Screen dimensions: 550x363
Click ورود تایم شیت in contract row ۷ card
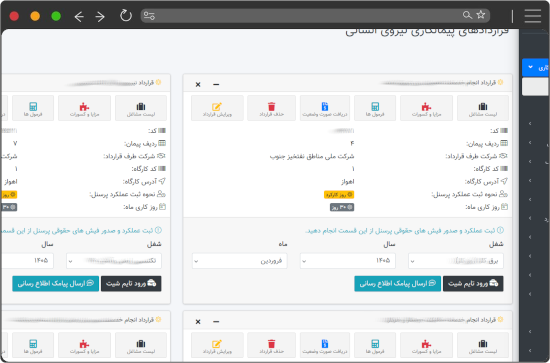(131, 283)
